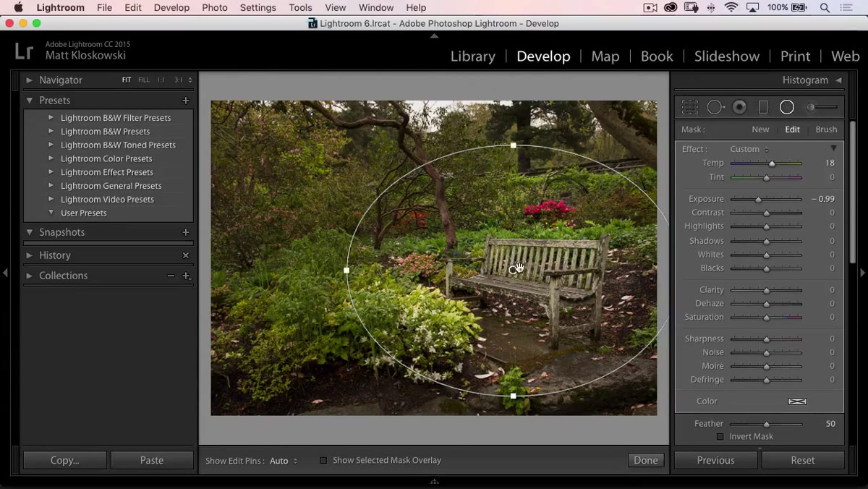Screen dimensions: 868x489
Task: Click the Previous button
Action: (716, 460)
